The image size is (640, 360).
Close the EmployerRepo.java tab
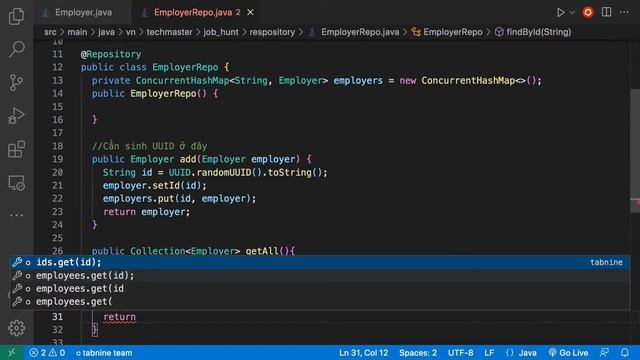tap(250, 13)
